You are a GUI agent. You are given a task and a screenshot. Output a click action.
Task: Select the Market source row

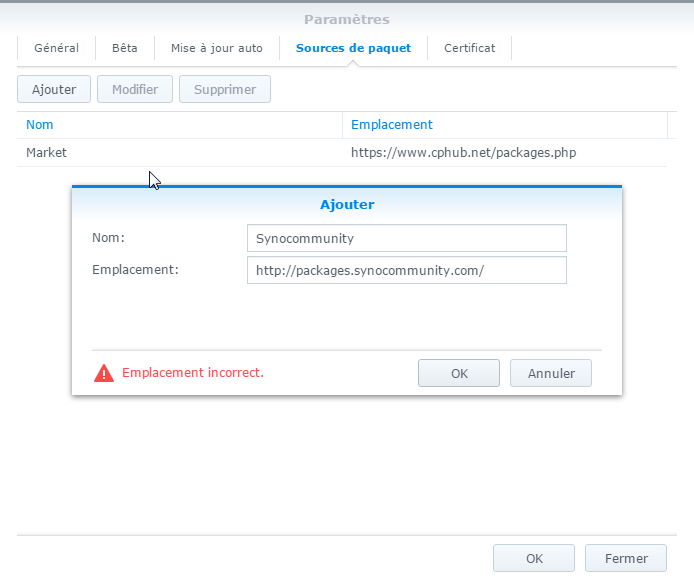click(47, 153)
